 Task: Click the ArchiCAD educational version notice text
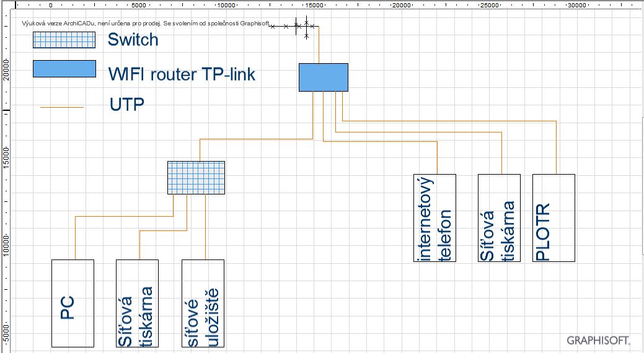(146, 24)
